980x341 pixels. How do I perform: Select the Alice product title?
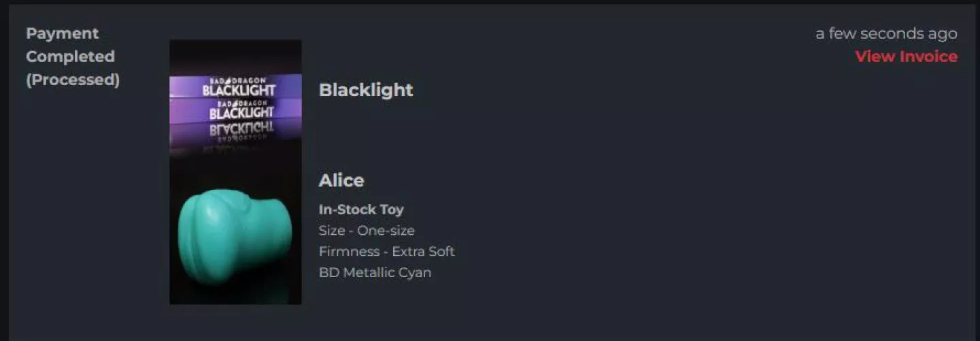(x=341, y=180)
